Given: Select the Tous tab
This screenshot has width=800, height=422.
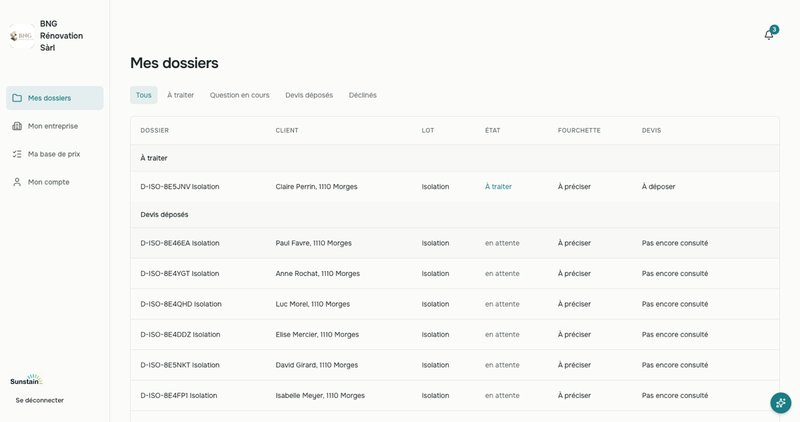Looking at the screenshot, I should point(143,95).
